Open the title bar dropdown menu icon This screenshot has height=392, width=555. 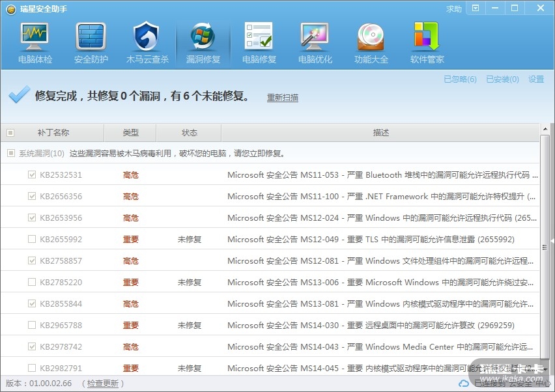[476, 8]
